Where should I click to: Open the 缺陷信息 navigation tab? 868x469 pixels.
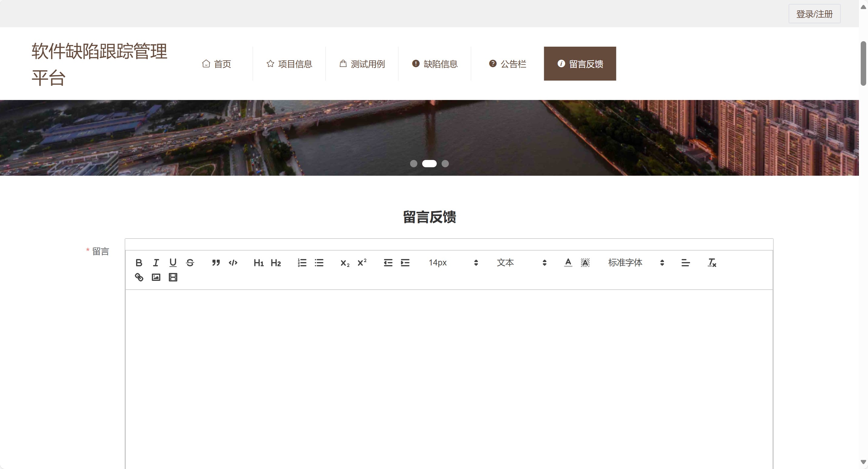tap(435, 64)
